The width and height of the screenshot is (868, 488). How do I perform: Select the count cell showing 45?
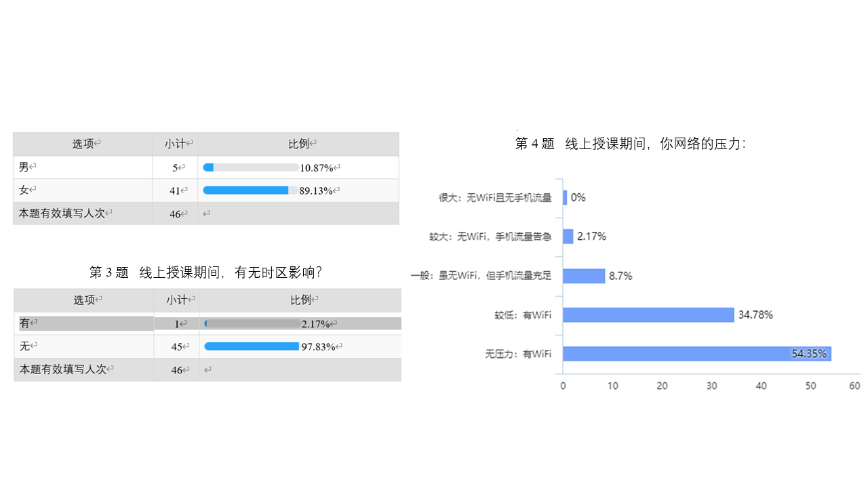pos(176,346)
